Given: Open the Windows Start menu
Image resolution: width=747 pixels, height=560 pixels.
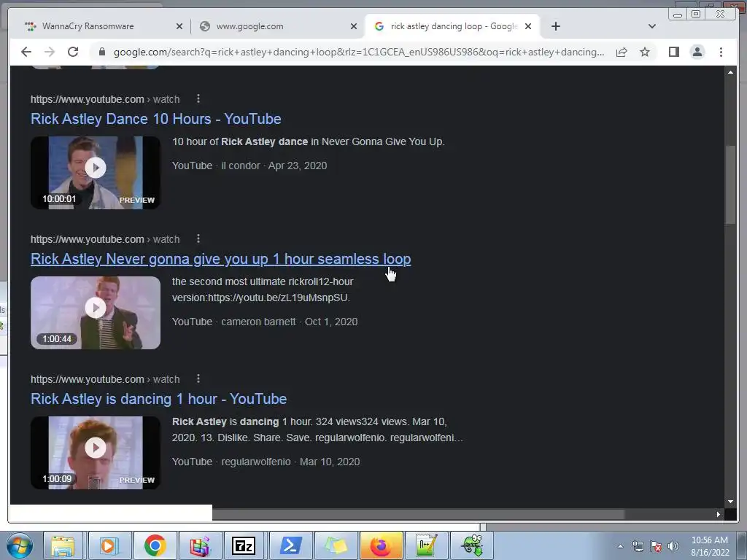Looking at the screenshot, I should coord(20,545).
